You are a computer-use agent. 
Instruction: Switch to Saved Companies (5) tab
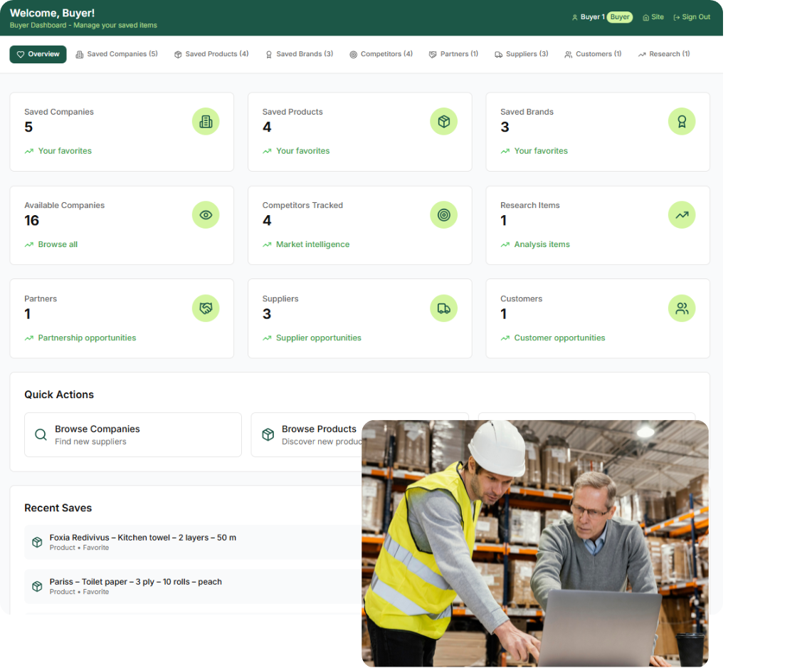[117, 54]
